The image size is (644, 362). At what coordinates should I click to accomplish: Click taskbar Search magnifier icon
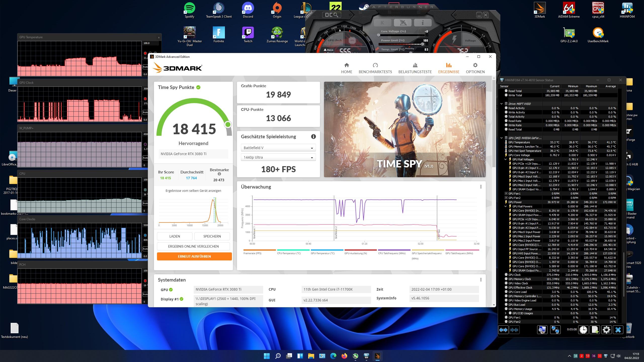point(278,356)
